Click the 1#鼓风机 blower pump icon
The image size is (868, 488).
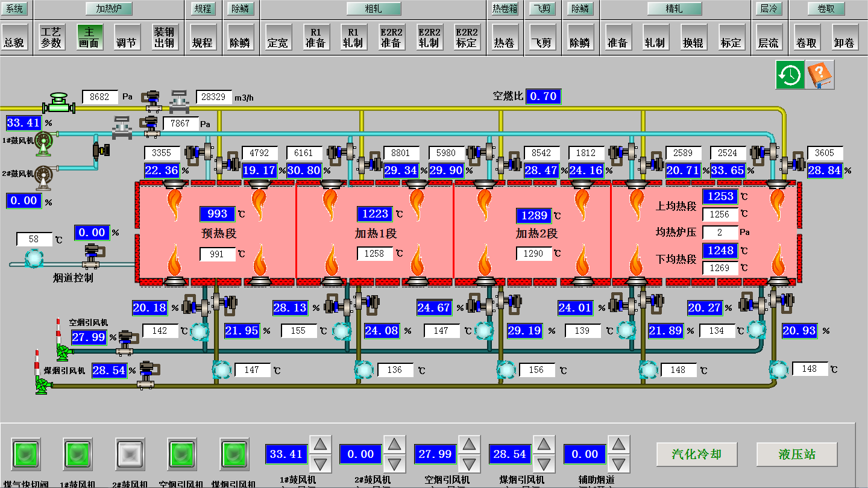click(43, 142)
